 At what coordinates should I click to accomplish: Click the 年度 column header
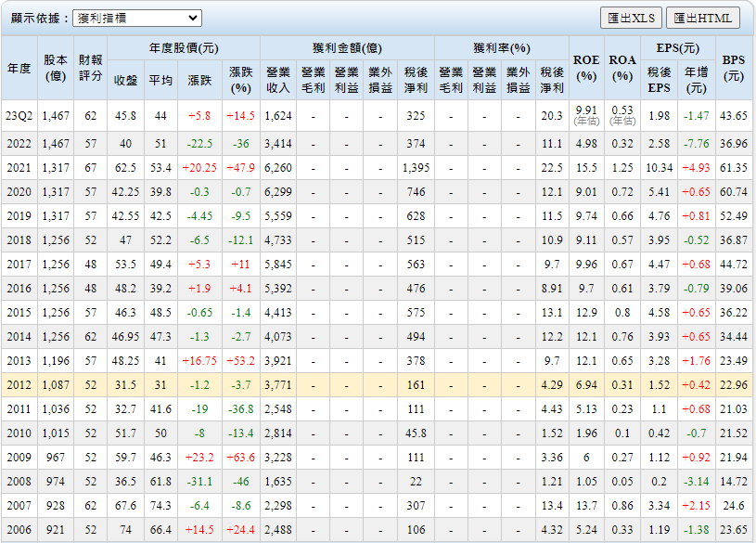click(19, 69)
